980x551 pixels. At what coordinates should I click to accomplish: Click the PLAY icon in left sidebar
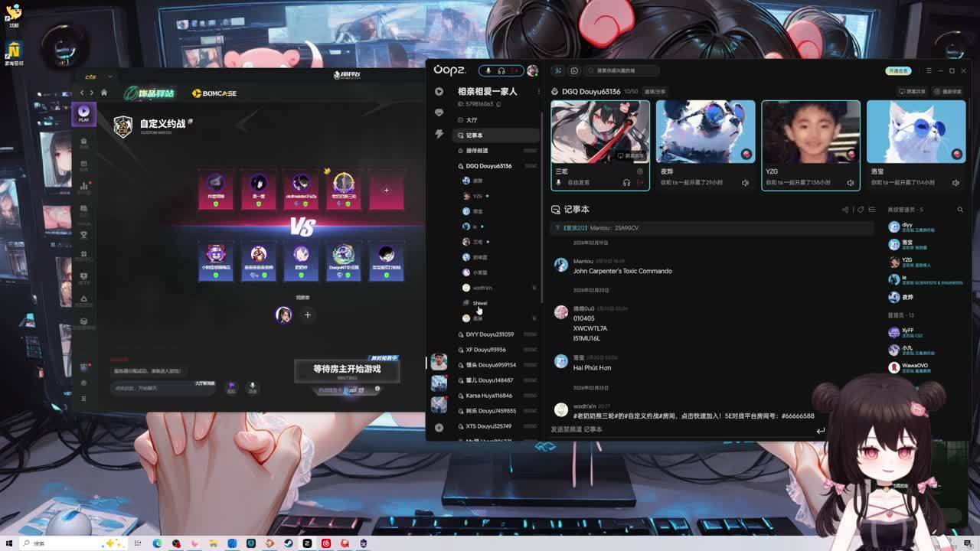83,115
